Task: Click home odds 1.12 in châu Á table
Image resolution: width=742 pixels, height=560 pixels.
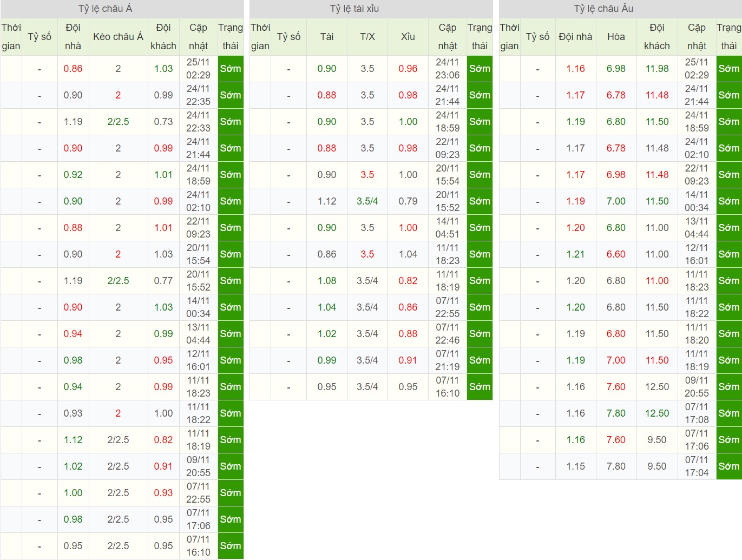Action: tap(73, 440)
